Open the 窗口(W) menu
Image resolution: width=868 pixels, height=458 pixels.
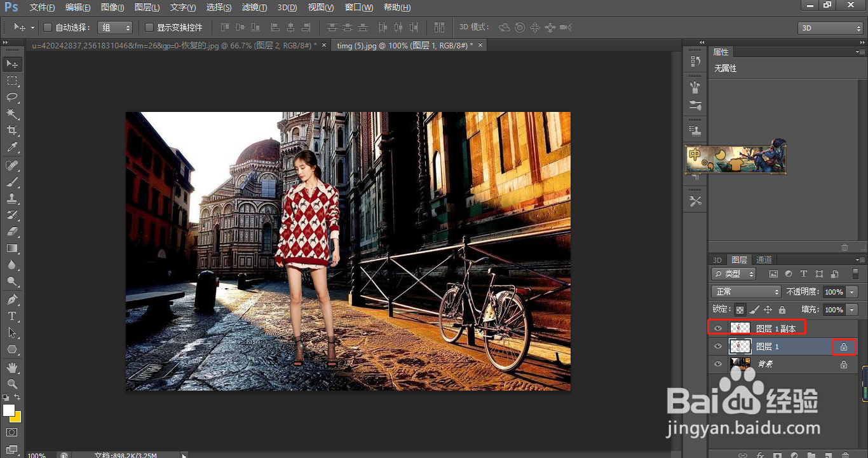360,8
